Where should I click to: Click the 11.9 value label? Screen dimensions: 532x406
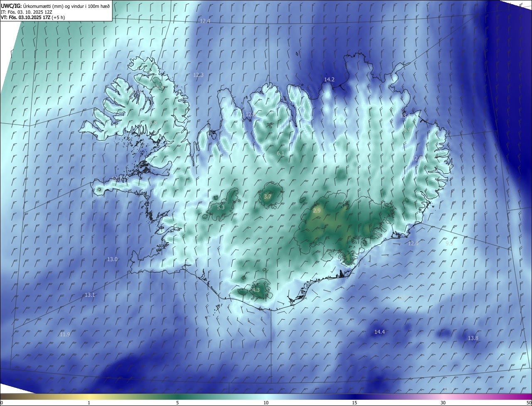tap(65, 335)
